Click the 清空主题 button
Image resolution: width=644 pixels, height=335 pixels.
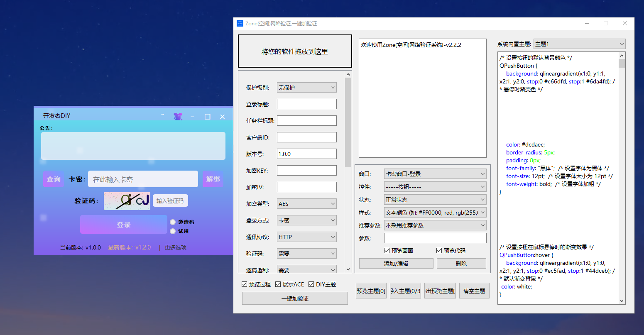click(474, 291)
